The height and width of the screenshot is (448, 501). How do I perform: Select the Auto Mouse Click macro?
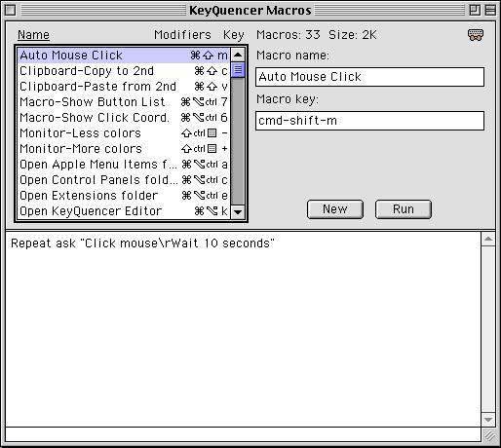124,56
